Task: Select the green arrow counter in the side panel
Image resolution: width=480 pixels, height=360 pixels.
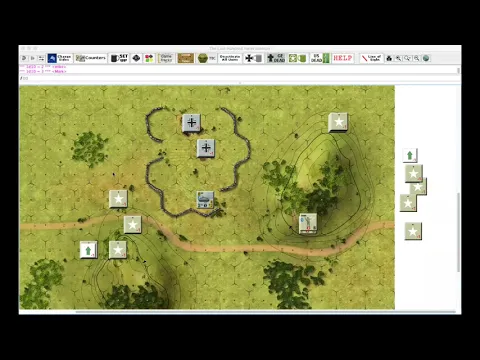Action: coord(410,155)
